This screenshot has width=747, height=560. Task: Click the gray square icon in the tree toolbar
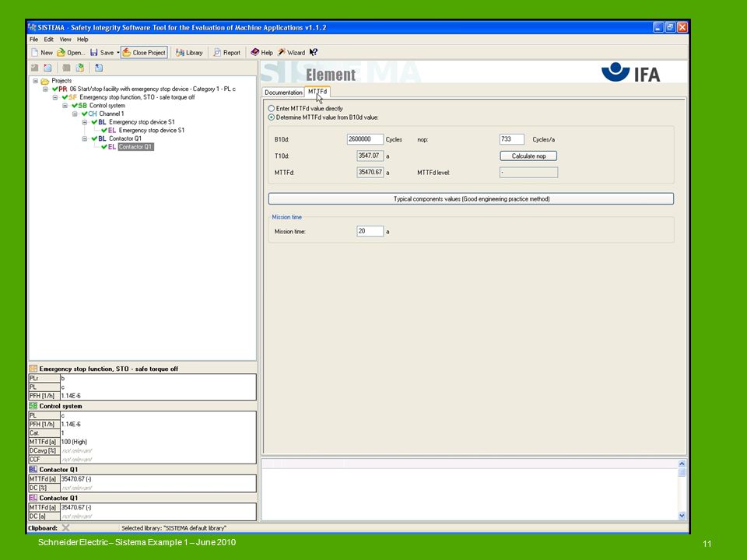(66, 68)
